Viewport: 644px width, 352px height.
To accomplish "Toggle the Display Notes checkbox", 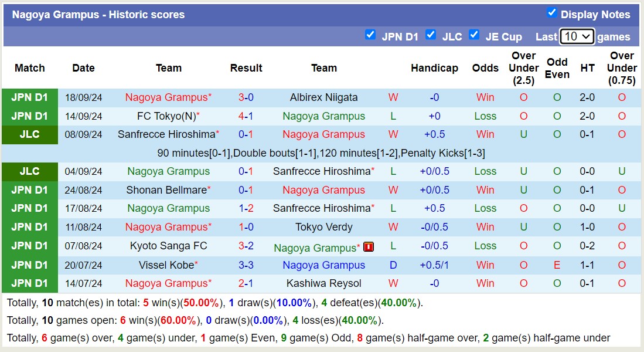I will coord(551,13).
